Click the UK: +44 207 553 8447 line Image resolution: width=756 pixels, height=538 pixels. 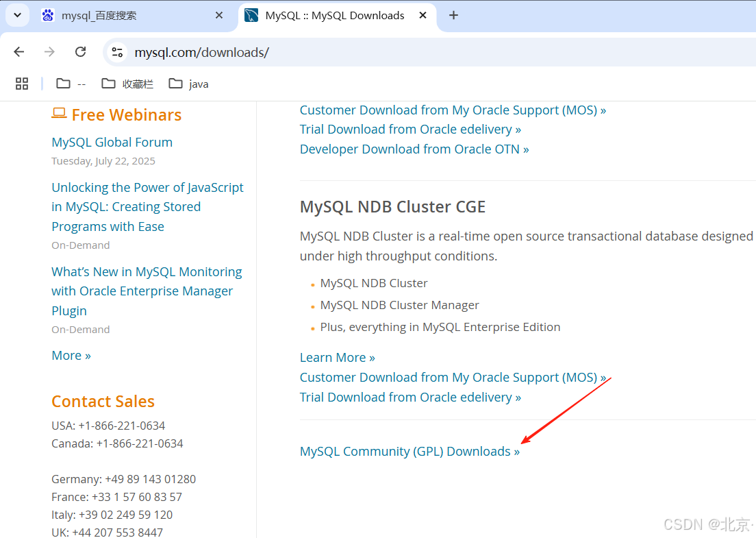tap(107, 533)
